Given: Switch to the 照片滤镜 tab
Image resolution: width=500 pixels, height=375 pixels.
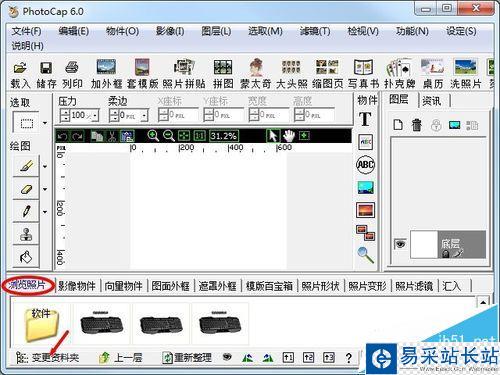Looking at the screenshot, I should click(414, 286).
